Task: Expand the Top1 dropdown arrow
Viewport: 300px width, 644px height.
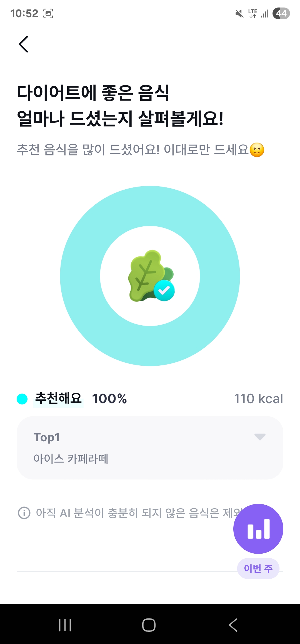Action: [260, 437]
